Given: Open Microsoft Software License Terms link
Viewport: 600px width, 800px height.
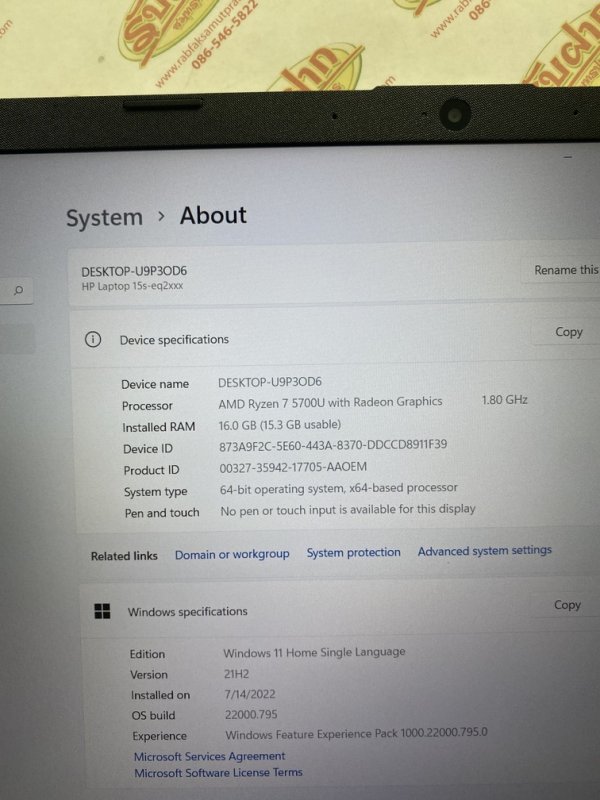Looking at the screenshot, I should point(218,772).
